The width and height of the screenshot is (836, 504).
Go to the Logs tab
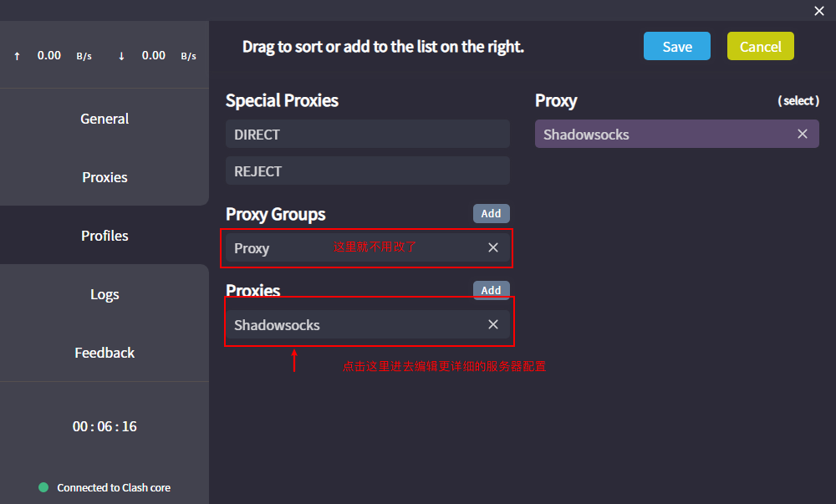(104, 294)
